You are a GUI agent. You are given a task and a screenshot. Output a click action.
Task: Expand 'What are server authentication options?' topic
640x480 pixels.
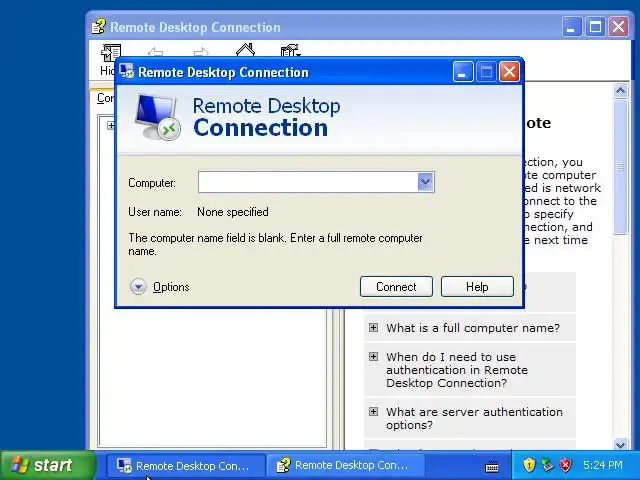tap(373, 411)
